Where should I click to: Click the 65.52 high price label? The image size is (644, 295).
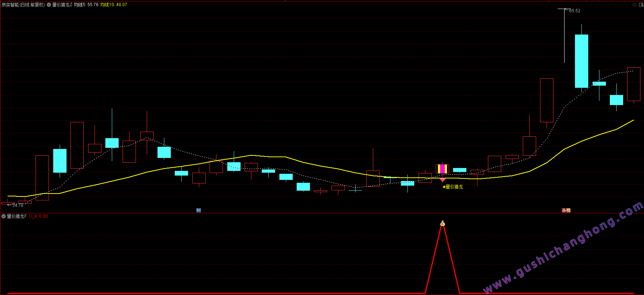click(575, 11)
